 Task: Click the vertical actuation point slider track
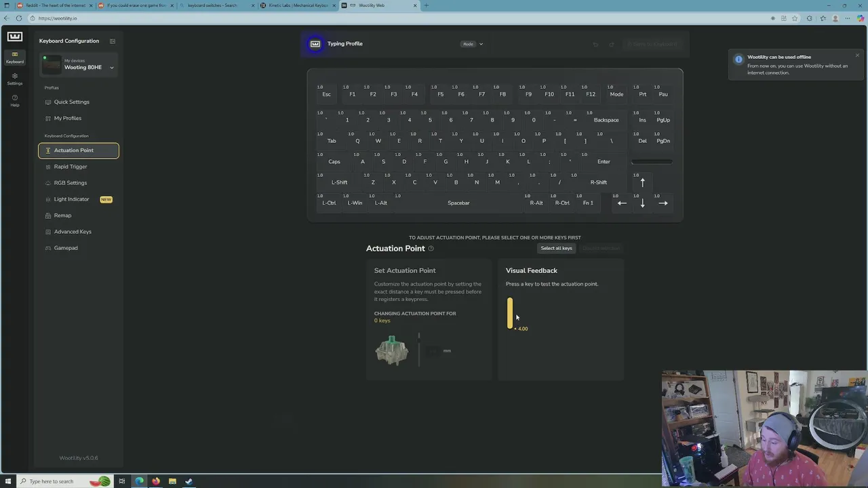pyautogui.click(x=419, y=350)
